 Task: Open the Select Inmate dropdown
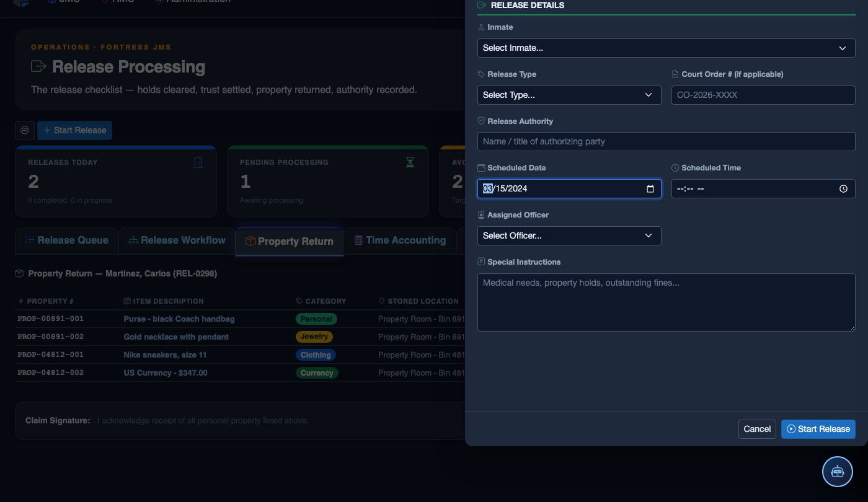tap(666, 48)
